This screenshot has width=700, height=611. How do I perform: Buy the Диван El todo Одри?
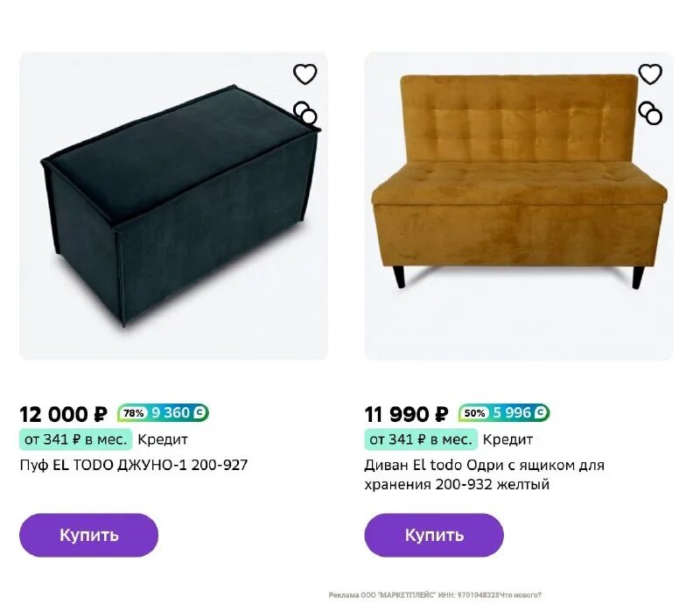pyautogui.click(x=434, y=535)
